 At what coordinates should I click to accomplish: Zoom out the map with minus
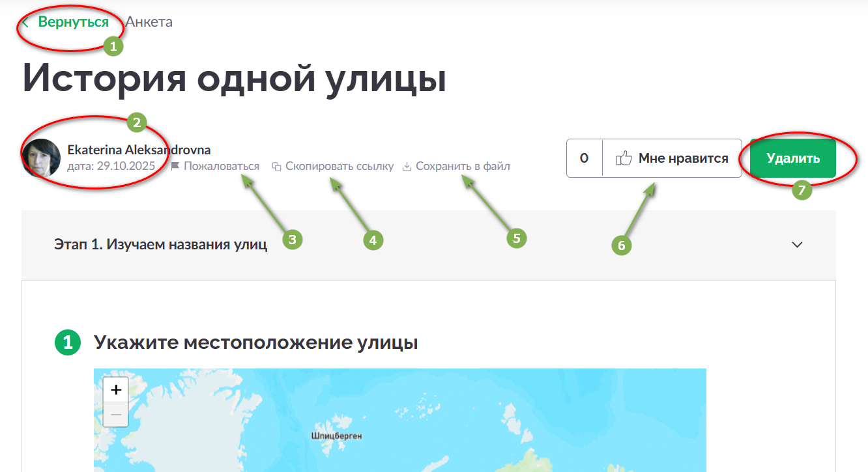(x=116, y=415)
